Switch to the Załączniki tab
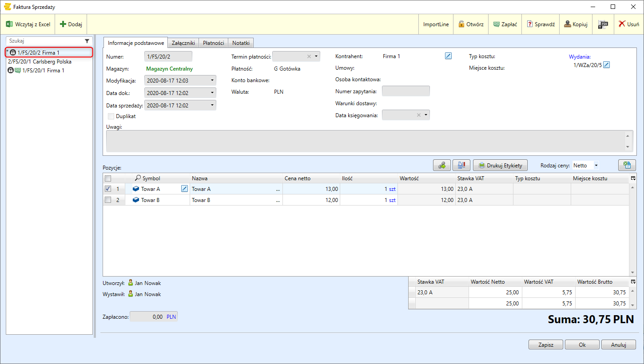The image size is (644, 364). (x=183, y=43)
